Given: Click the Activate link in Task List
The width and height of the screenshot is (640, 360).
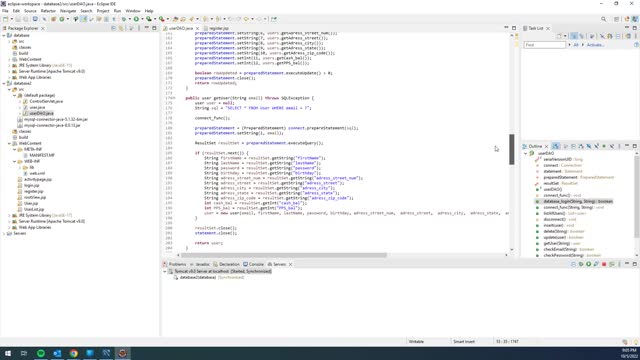Looking at the screenshot, I should (596, 45).
